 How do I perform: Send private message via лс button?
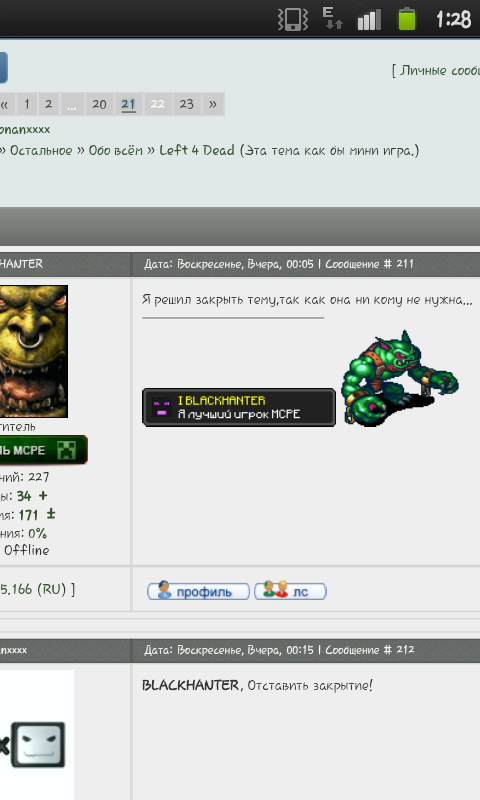pyautogui.click(x=290, y=591)
